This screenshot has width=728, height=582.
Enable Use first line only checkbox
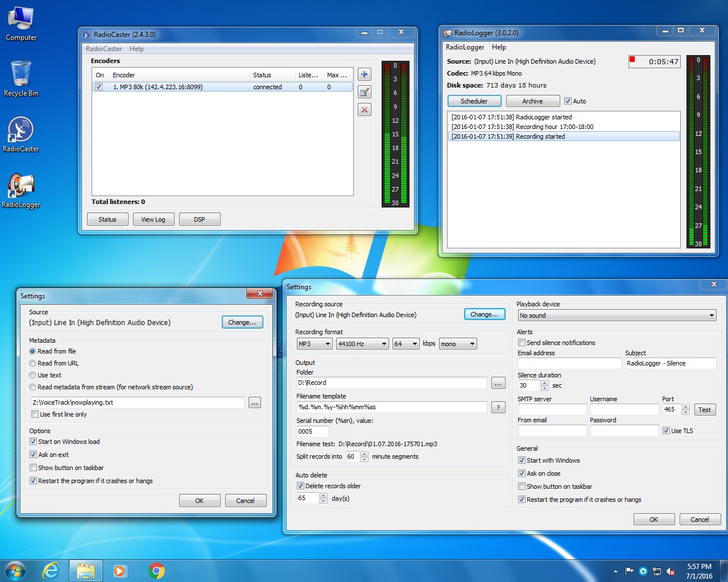pos(35,414)
